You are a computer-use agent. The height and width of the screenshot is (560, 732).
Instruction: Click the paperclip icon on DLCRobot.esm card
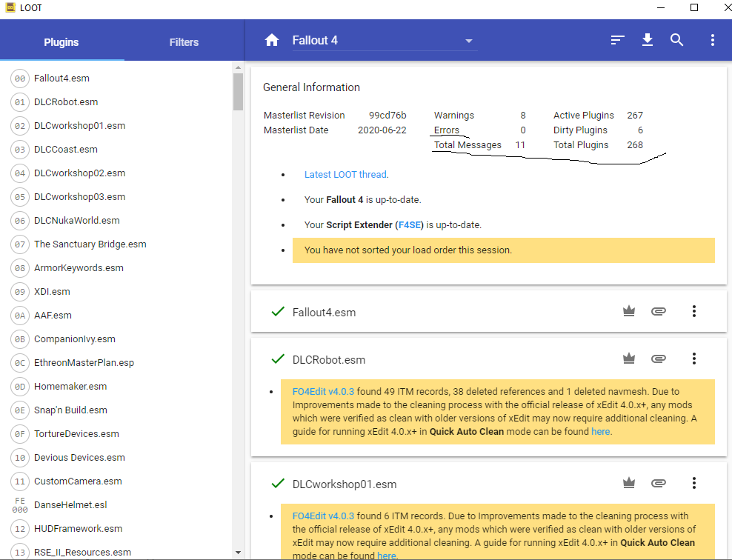(x=658, y=359)
